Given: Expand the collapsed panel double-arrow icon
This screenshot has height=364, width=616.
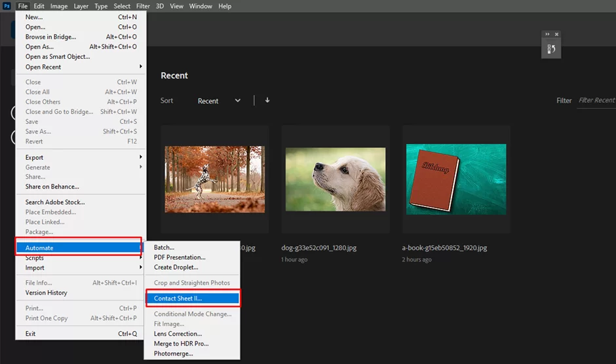Looking at the screenshot, I should (x=547, y=34).
